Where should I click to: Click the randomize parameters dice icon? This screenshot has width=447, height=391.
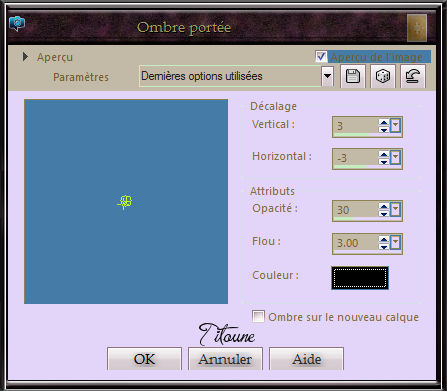(383, 76)
